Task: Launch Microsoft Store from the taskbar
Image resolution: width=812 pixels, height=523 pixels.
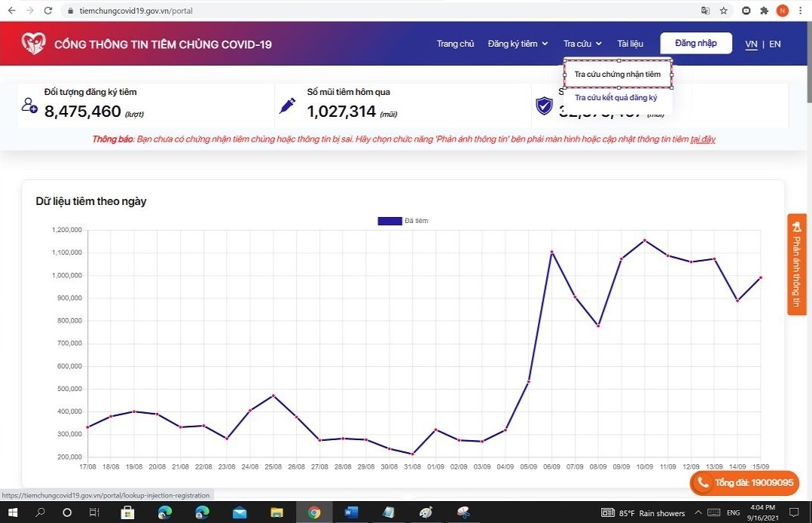Action: tap(127, 512)
